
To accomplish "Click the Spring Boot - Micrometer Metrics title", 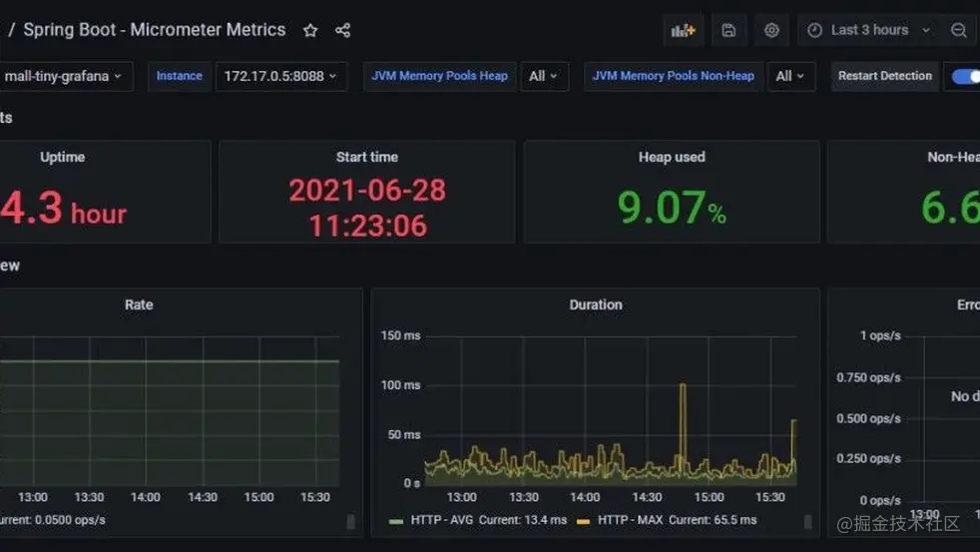I will (155, 30).
